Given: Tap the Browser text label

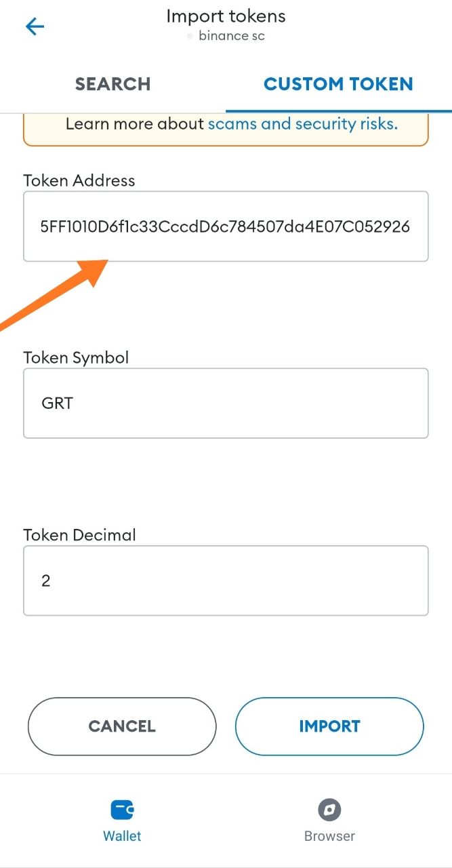Looking at the screenshot, I should 329,836.
